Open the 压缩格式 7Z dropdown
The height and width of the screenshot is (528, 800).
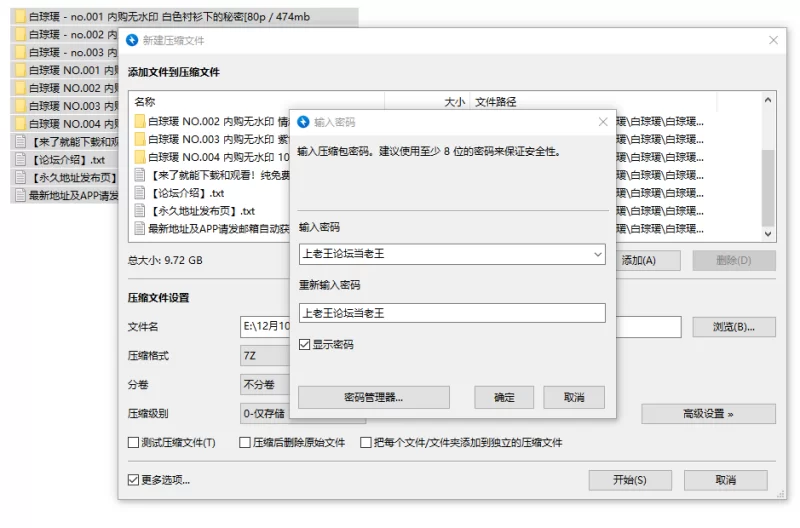point(265,356)
